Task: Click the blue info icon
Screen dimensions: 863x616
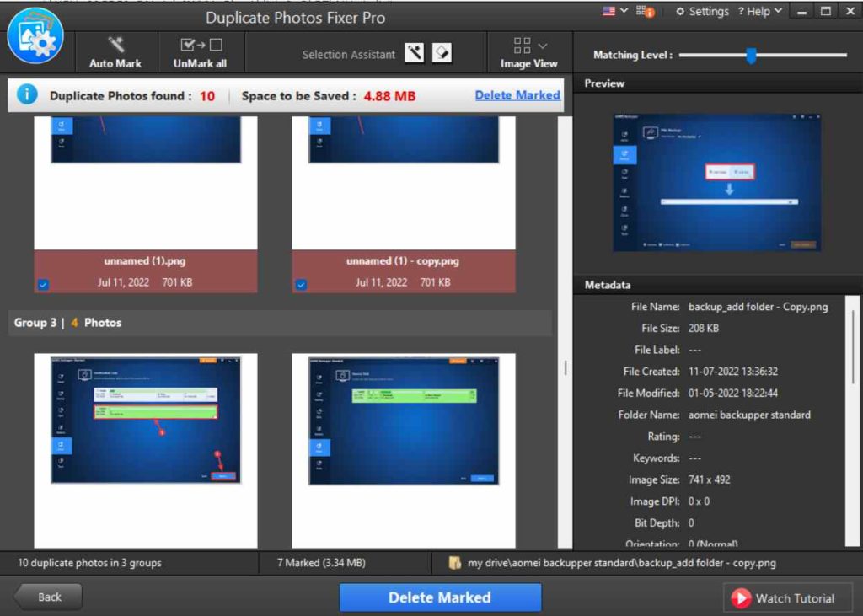Action: pyautogui.click(x=26, y=94)
